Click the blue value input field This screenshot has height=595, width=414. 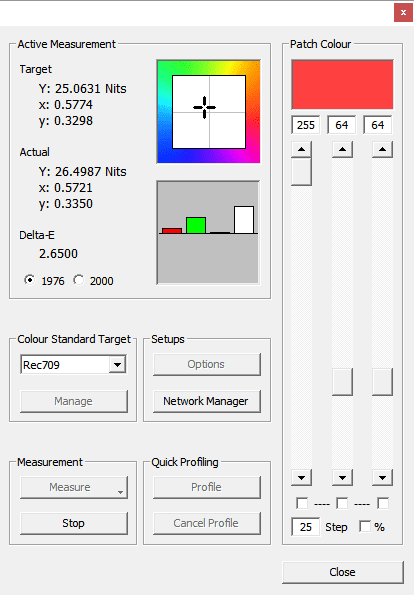378,125
